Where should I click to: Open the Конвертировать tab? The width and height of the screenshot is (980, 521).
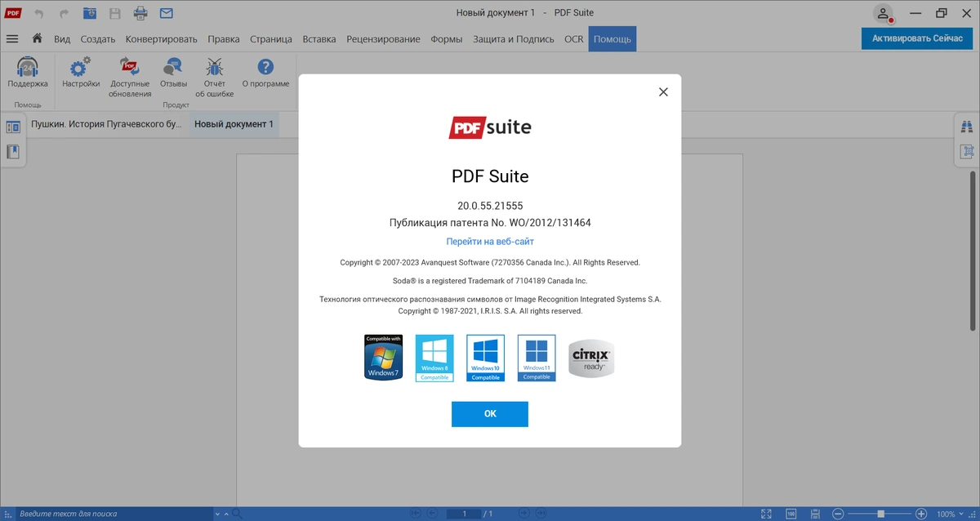point(162,39)
